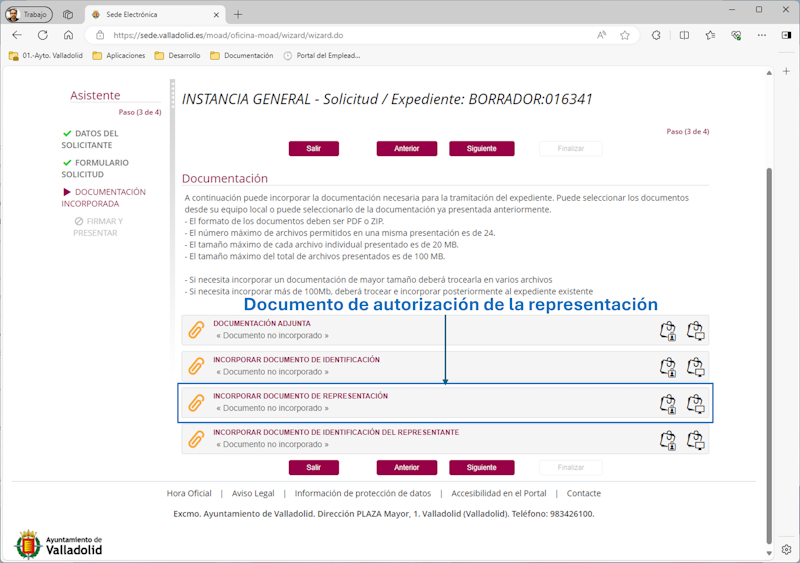Select Firmar y Presentar wizard step
The height and width of the screenshot is (563, 800).
98,227
